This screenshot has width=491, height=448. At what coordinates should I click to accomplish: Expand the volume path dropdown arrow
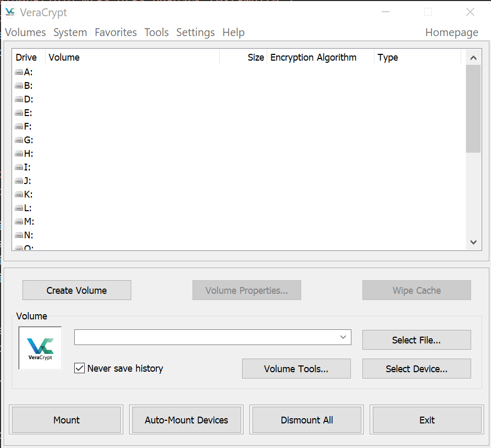coord(343,337)
